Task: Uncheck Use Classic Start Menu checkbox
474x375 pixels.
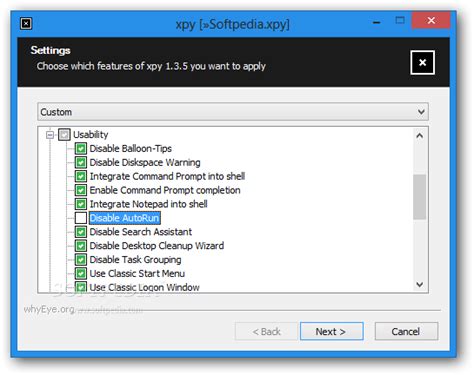Action: pos(81,273)
